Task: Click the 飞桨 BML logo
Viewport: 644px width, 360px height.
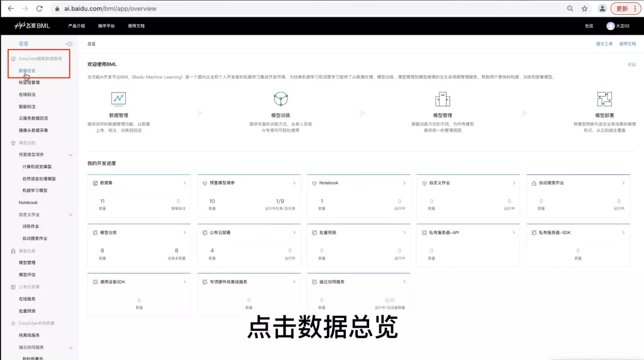Action: [x=32, y=26]
